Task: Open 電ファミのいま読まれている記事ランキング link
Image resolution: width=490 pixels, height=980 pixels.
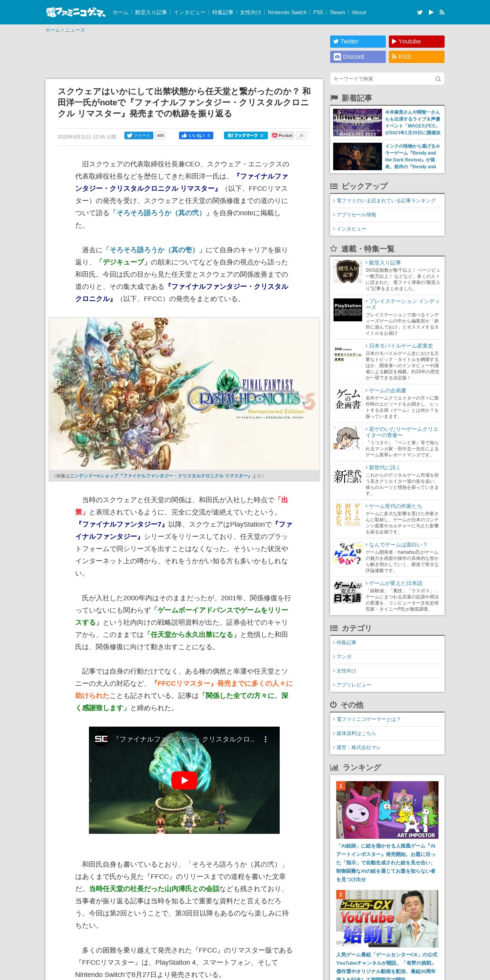Action: pos(386,201)
